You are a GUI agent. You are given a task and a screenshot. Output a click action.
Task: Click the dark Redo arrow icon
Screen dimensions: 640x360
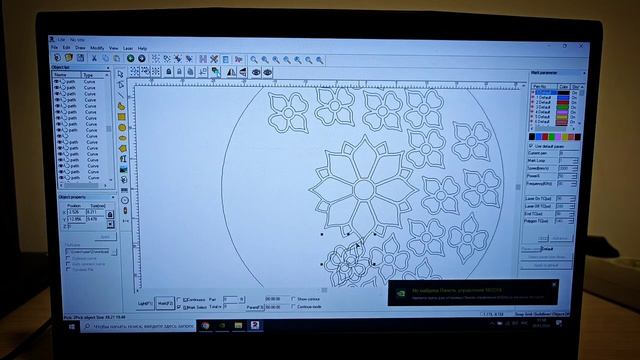[142, 59]
